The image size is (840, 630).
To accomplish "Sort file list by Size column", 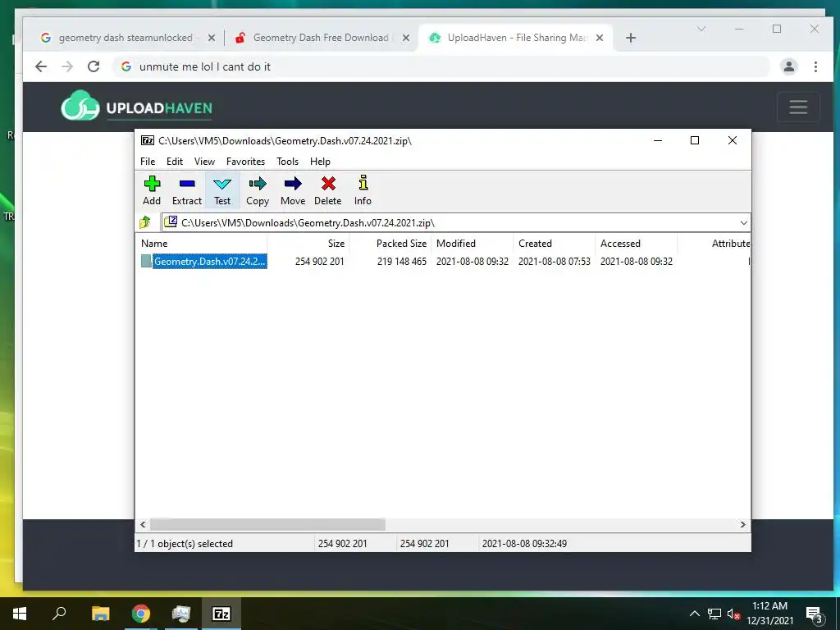I will (308, 243).
